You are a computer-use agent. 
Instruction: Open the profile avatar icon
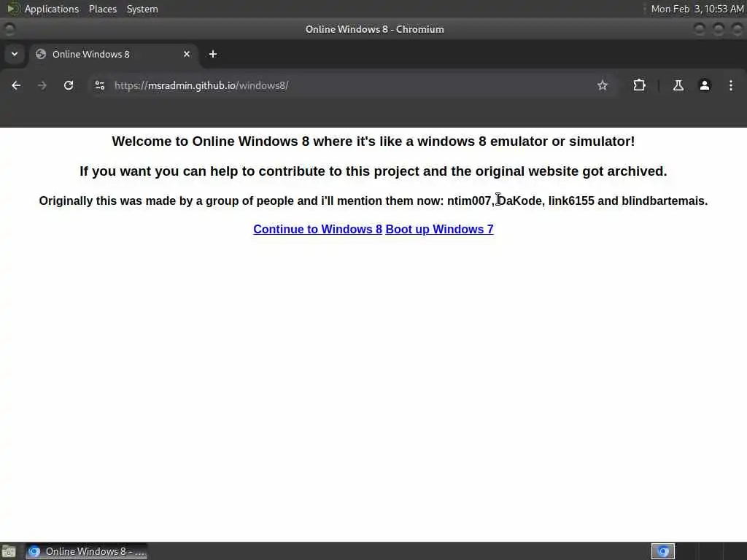coord(705,85)
